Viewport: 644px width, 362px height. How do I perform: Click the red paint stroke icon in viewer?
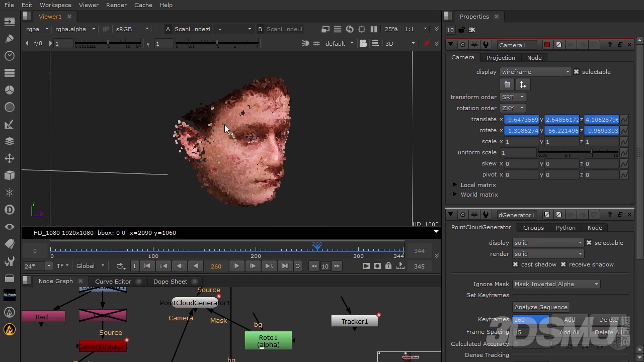427,43
